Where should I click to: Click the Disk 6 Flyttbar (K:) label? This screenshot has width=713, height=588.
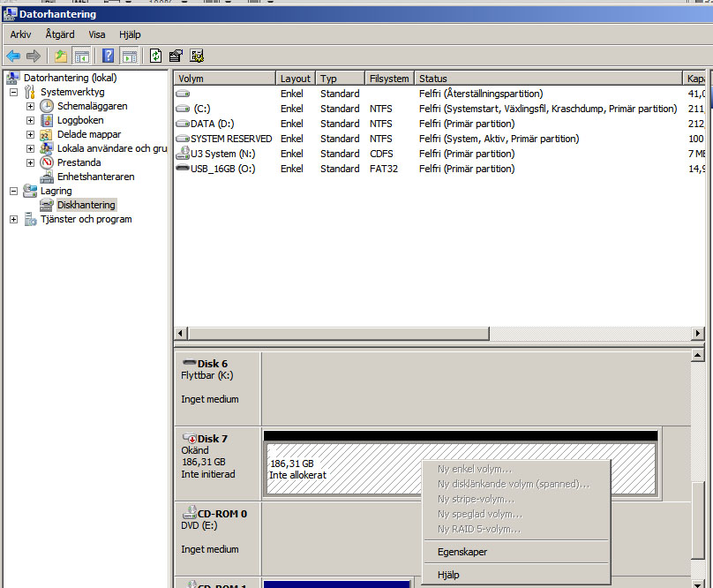point(206,375)
